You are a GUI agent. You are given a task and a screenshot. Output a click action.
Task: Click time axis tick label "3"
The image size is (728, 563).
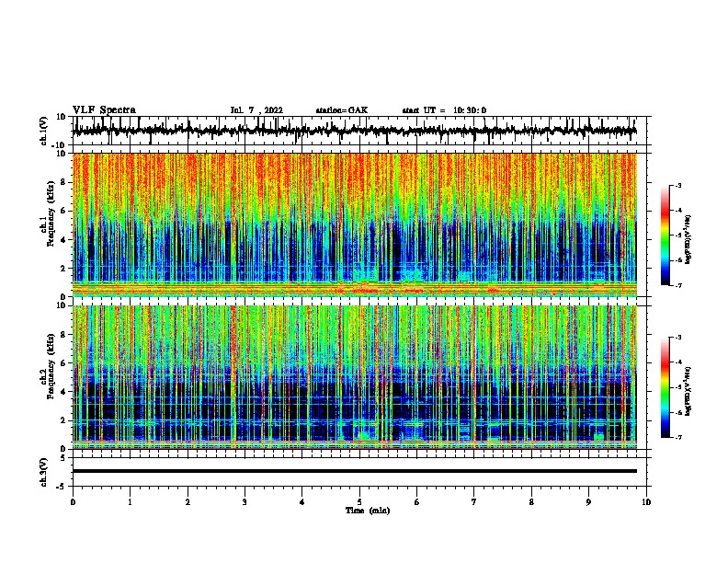(x=245, y=501)
